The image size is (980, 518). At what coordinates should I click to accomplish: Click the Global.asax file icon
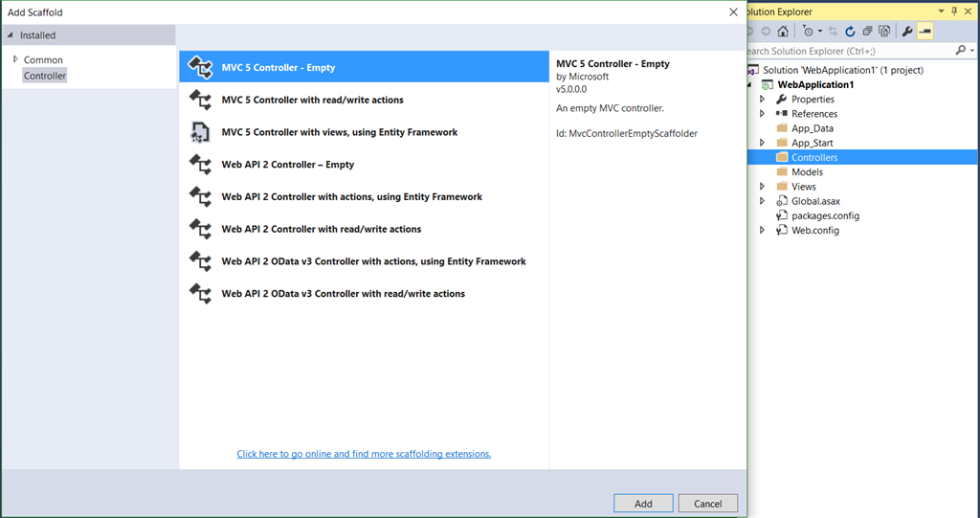[782, 201]
